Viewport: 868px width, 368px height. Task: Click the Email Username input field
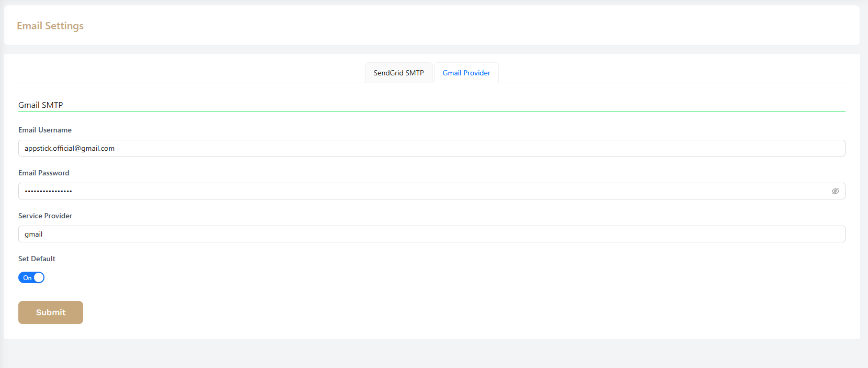pos(431,148)
